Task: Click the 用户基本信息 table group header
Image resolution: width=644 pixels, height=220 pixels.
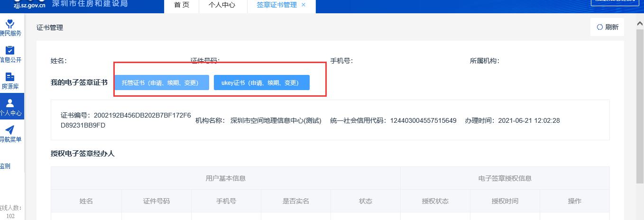Action: coord(226,178)
